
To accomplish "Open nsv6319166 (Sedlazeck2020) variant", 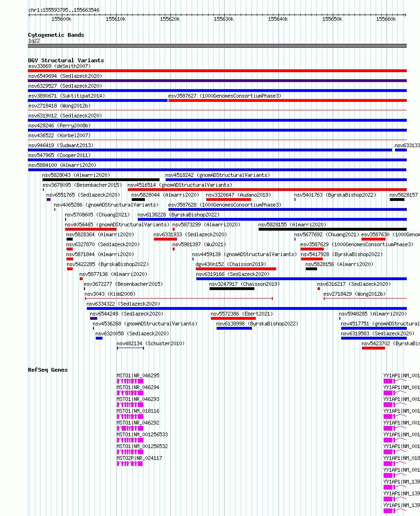I will 302,279.
